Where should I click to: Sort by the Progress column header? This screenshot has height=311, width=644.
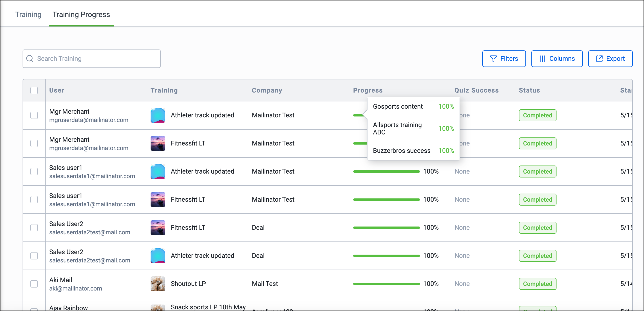(x=368, y=90)
